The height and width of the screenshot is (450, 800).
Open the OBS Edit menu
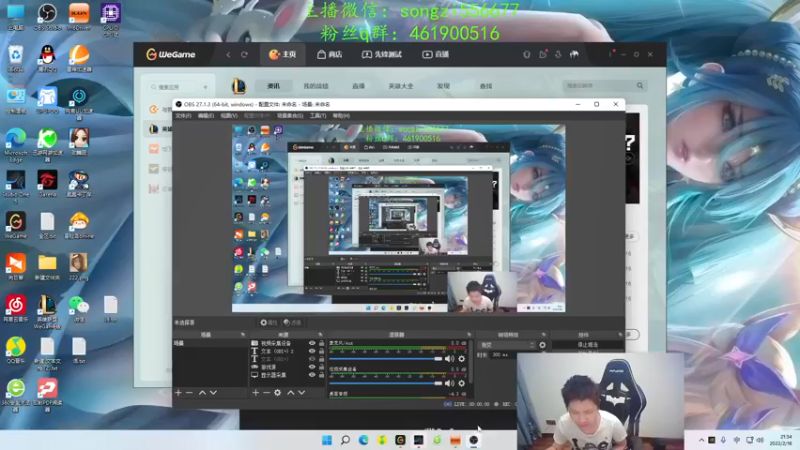pyautogui.click(x=206, y=116)
